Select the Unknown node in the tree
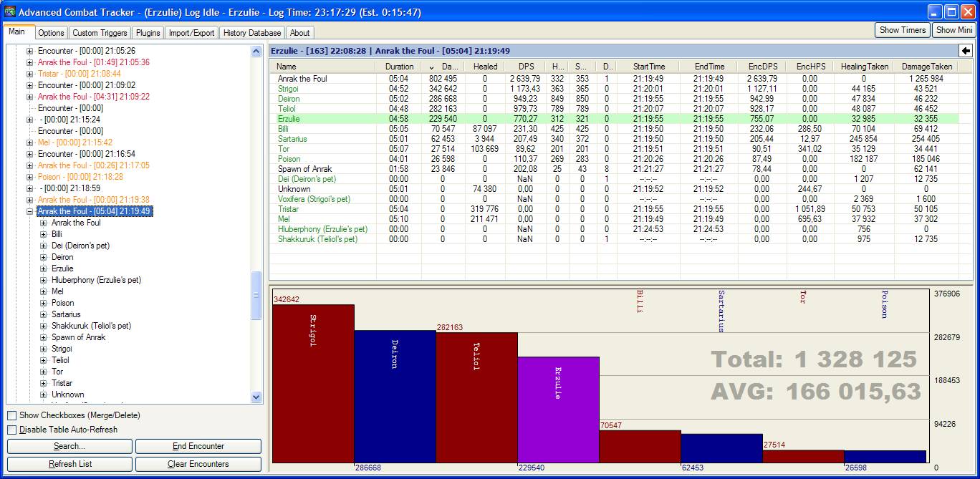This screenshot has height=479, width=980. (67, 395)
